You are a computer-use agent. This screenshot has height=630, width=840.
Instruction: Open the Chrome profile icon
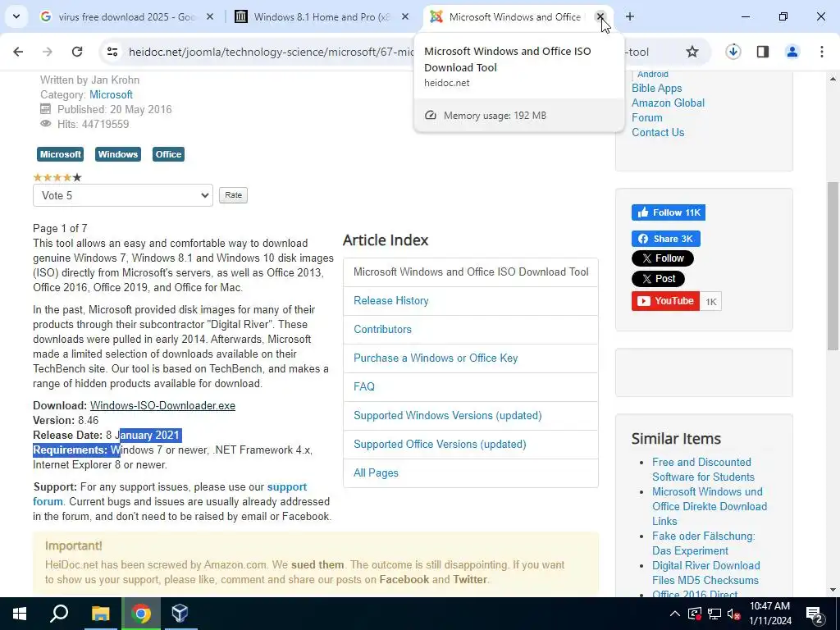(x=792, y=52)
